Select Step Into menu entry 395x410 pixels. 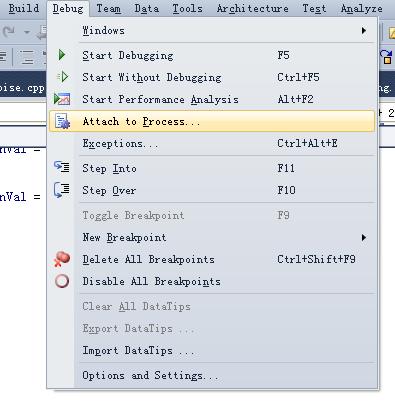point(212,168)
